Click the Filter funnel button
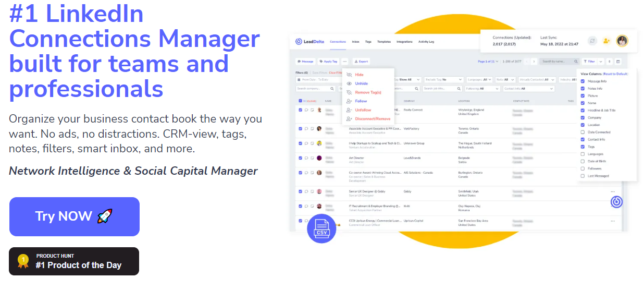Viewport: 644px width, 290px height. tap(589, 62)
